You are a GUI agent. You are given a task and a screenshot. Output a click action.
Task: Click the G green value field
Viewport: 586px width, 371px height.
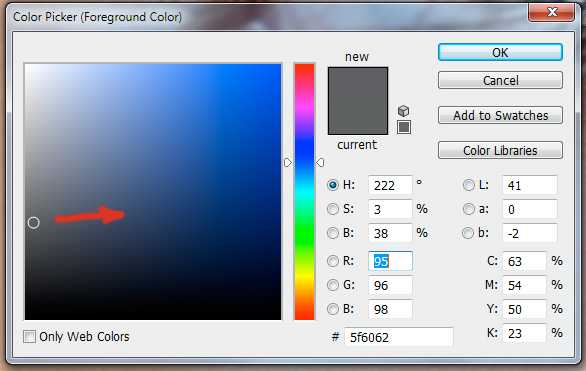tap(390, 285)
